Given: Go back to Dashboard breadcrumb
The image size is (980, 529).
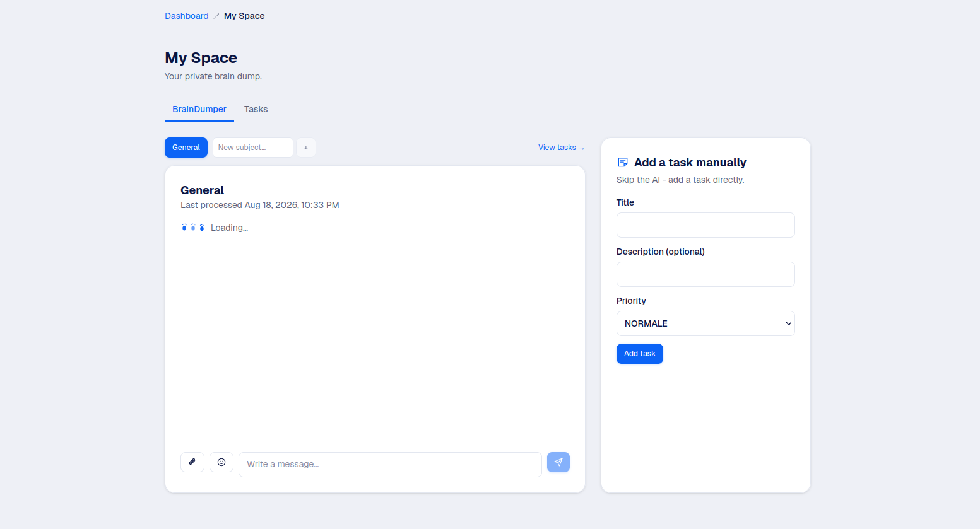Looking at the screenshot, I should 186,16.
